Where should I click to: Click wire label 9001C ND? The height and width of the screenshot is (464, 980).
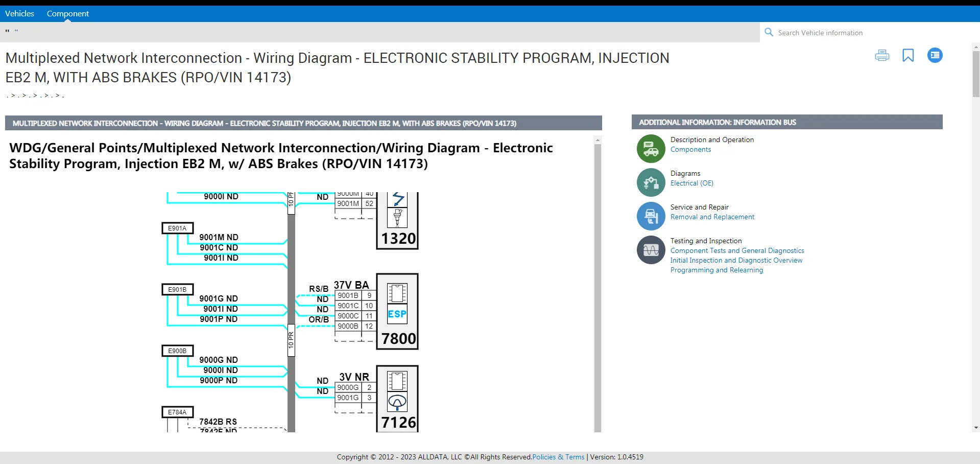219,247
